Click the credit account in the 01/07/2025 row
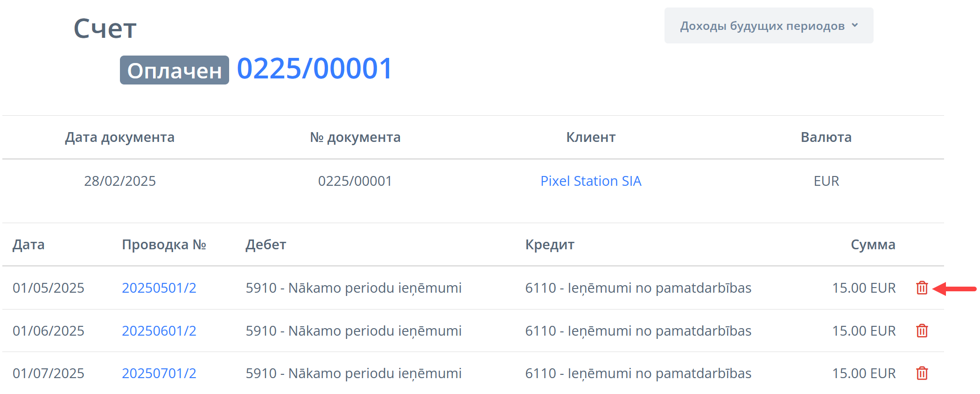The image size is (980, 394). [x=638, y=373]
